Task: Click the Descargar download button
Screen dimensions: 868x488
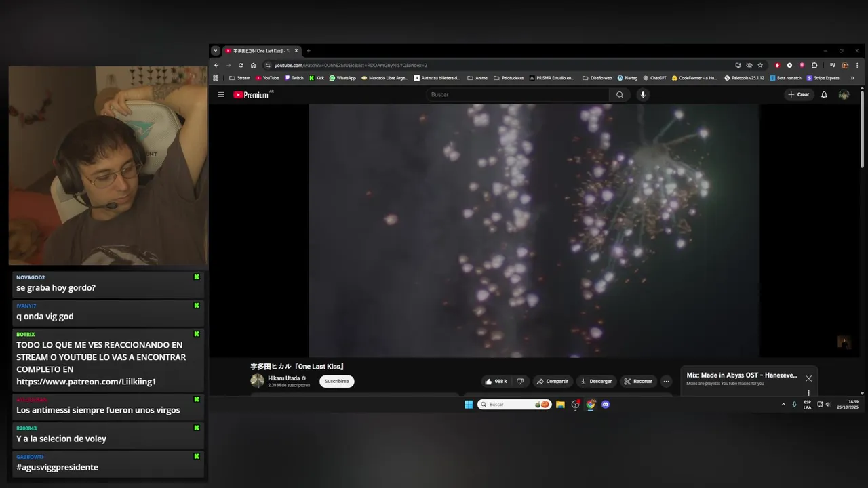Action: (596, 382)
